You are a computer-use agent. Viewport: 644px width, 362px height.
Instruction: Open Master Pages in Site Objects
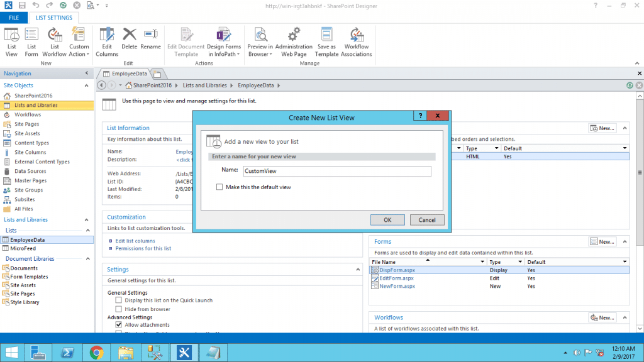click(x=30, y=180)
